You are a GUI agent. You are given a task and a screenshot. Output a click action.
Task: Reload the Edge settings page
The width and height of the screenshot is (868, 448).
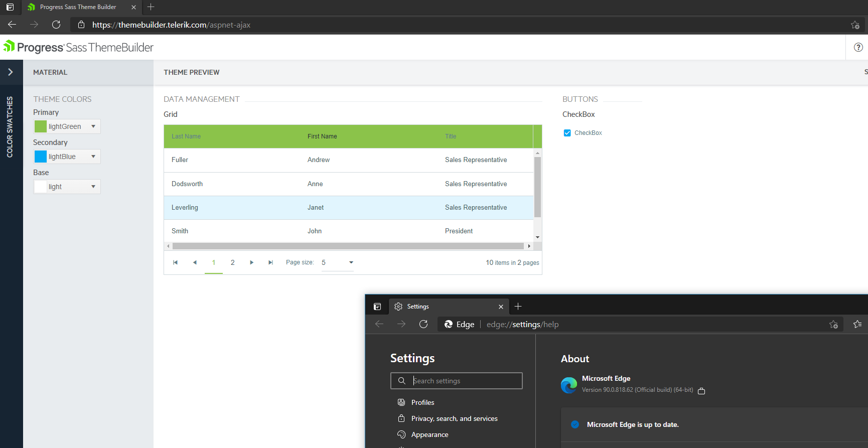click(423, 324)
